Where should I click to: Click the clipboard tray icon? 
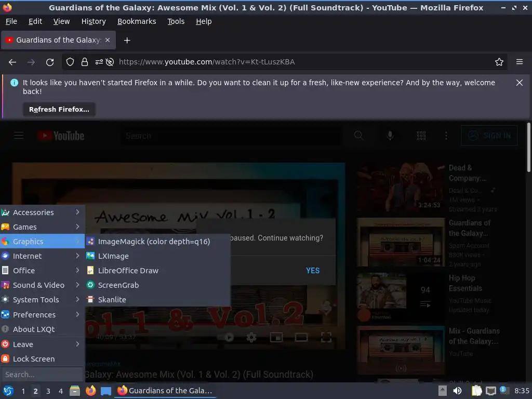476,391
